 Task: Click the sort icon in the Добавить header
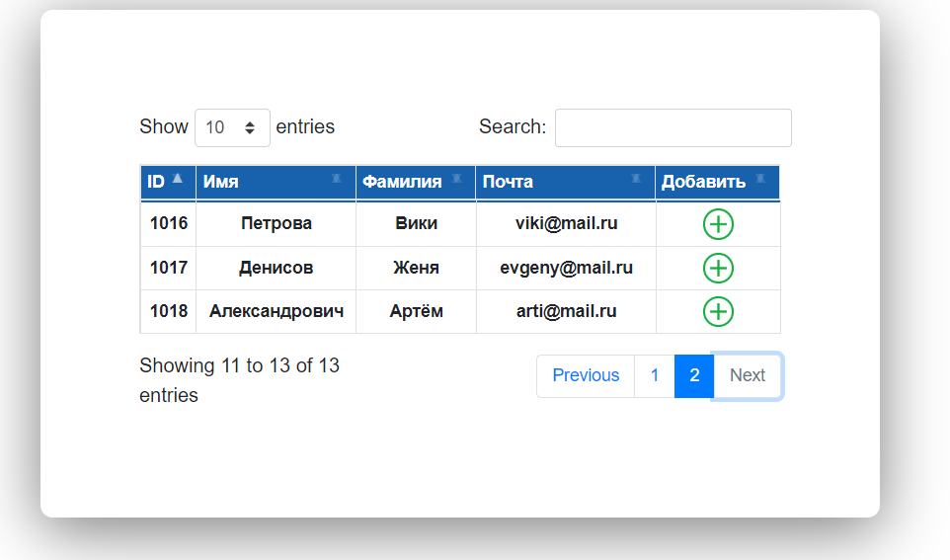[x=760, y=179]
